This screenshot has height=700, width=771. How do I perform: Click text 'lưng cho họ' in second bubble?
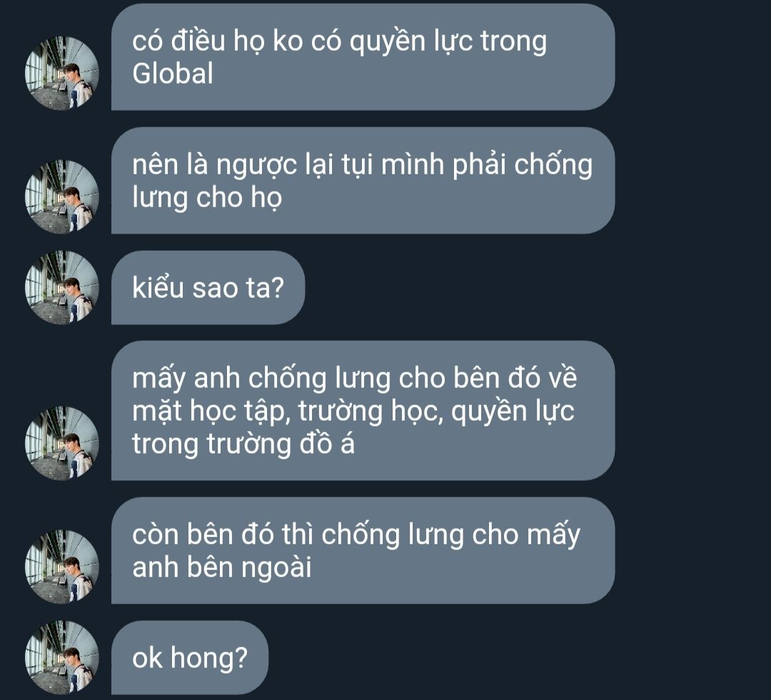tap(207, 198)
